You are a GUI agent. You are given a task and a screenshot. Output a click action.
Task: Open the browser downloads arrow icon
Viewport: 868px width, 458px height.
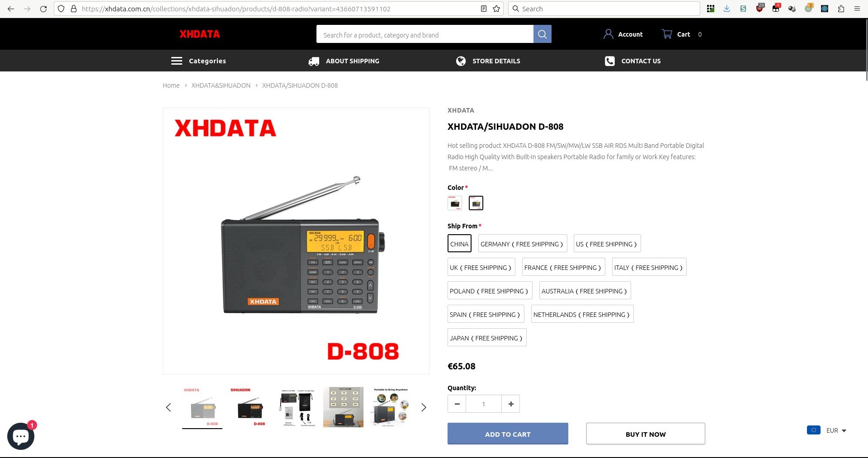point(726,9)
